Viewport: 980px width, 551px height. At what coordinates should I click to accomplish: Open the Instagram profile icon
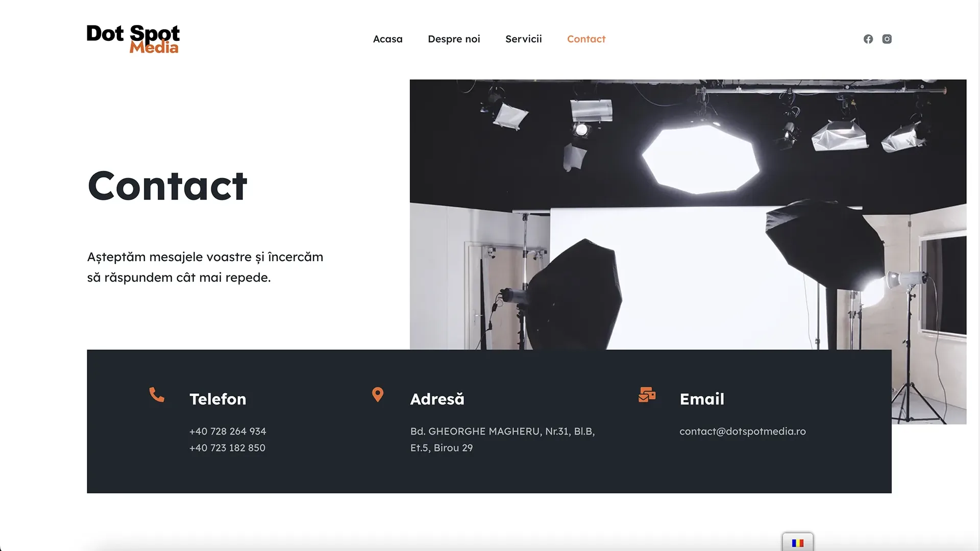click(x=887, y=39)
